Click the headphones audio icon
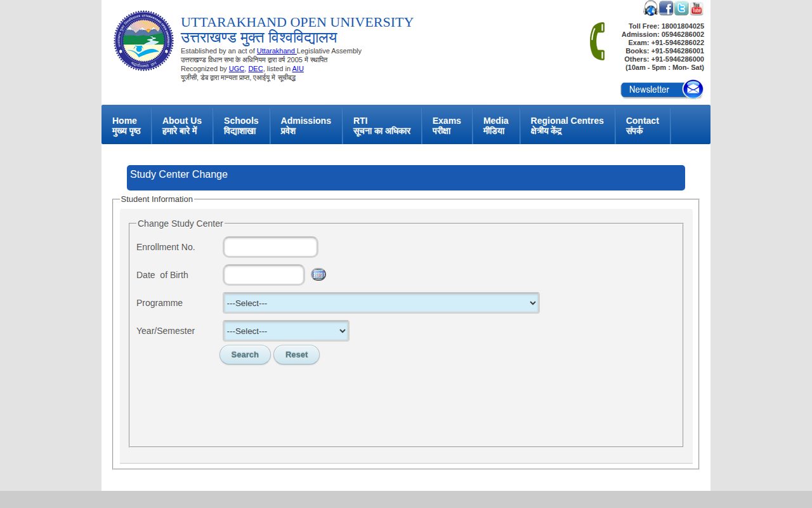Screen dimensions: 812x508 point(650,8)
